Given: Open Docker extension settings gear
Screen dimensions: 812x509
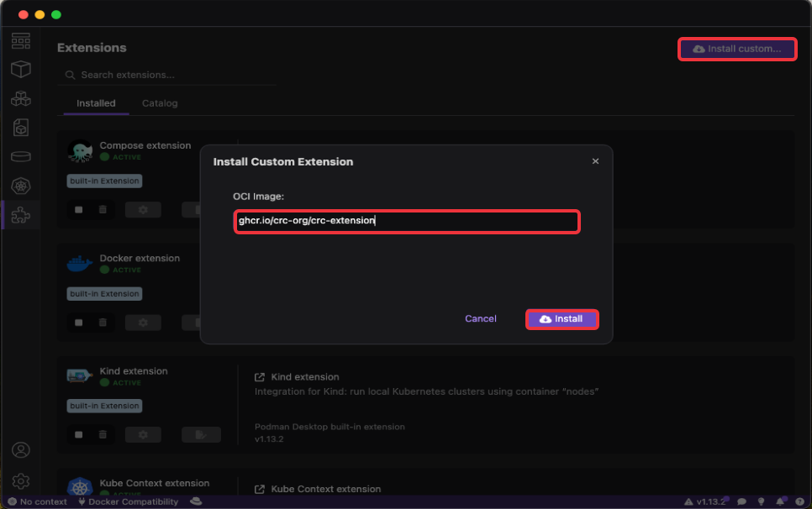Looking at the screenshot, I should tap(143, 323).
